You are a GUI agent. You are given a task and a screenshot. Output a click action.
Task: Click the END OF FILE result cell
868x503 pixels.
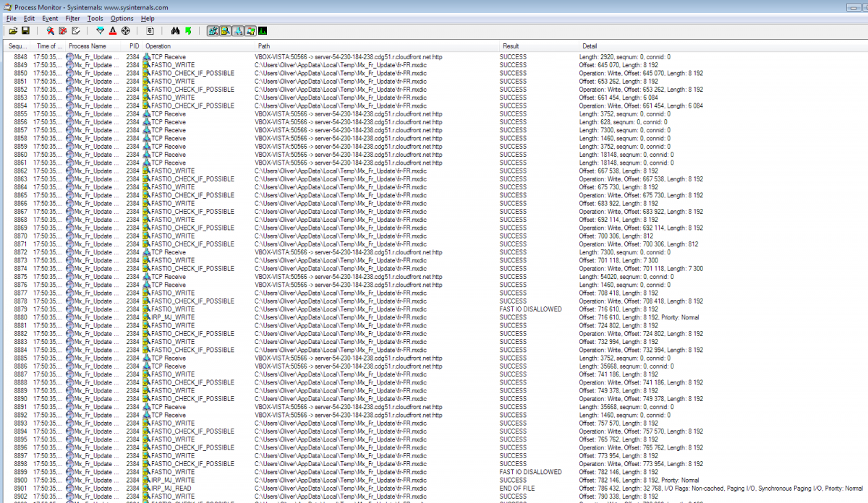[518, 489]
